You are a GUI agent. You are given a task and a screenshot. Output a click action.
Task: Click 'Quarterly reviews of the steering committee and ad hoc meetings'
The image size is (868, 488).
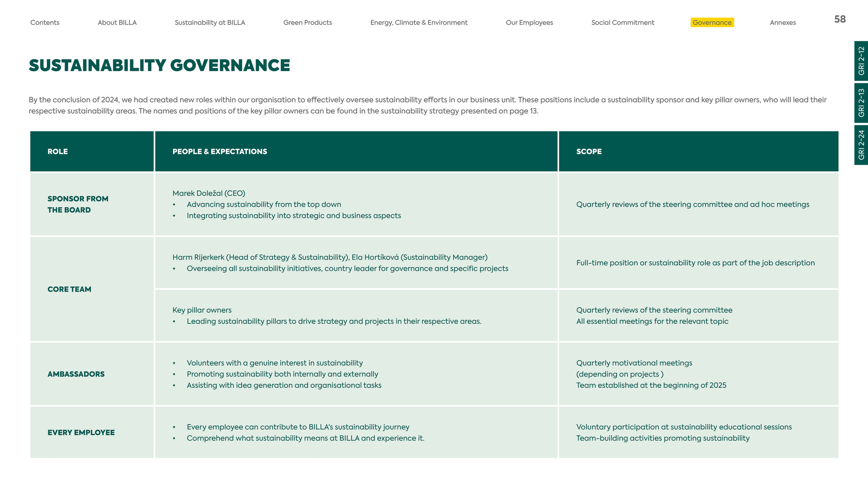(693, 205)
